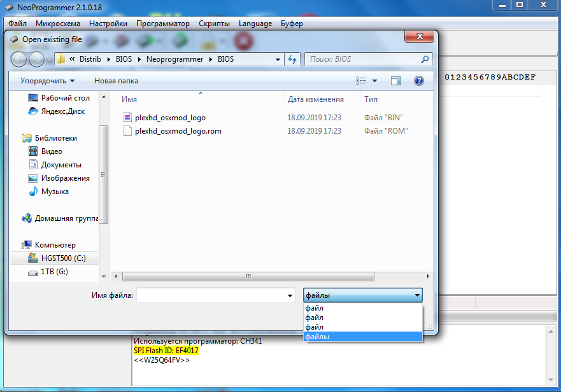Close the Open existing file dialog
The image size is (561, 392).
click(x=420, y=36)
